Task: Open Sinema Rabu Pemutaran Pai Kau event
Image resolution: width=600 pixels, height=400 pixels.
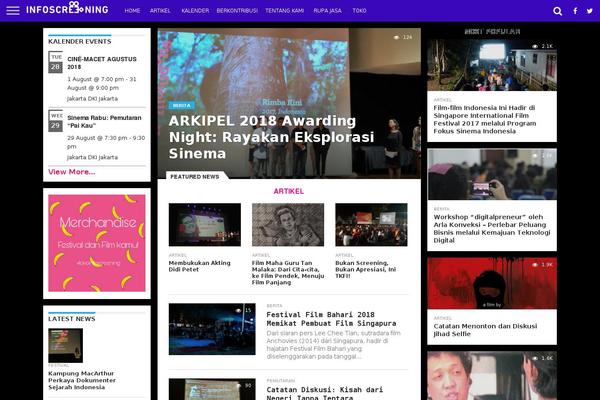Action: [x=104, y=121]
